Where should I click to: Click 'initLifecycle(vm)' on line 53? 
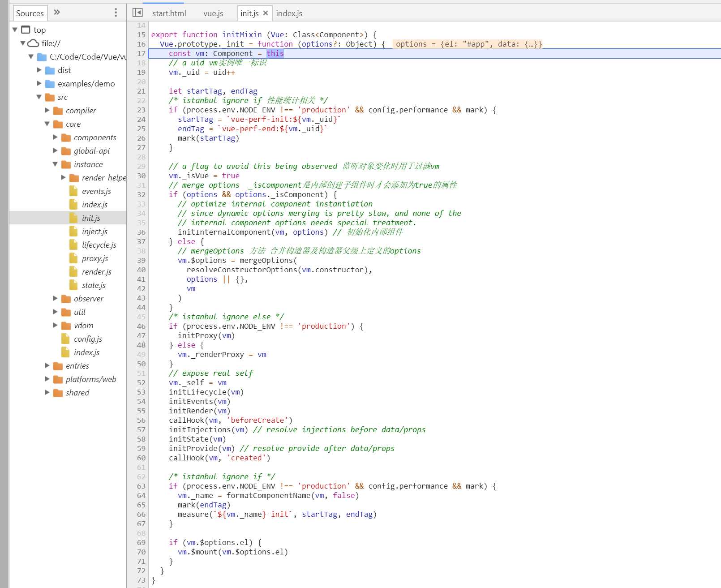(206, 392)
